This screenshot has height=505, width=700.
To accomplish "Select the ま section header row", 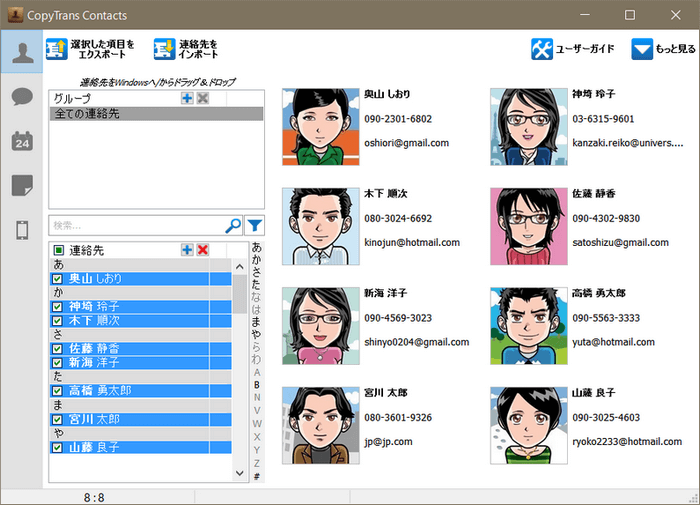I will click(141, 405).
